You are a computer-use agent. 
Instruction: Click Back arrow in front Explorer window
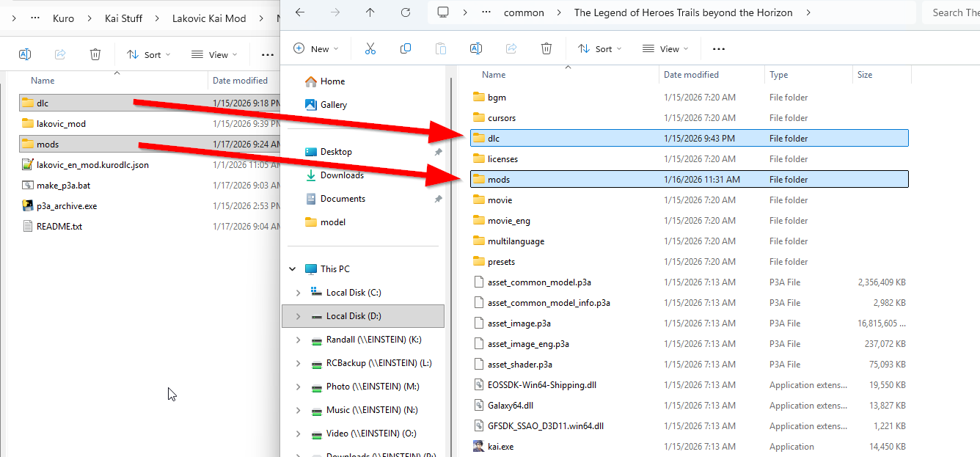(299, 12)
